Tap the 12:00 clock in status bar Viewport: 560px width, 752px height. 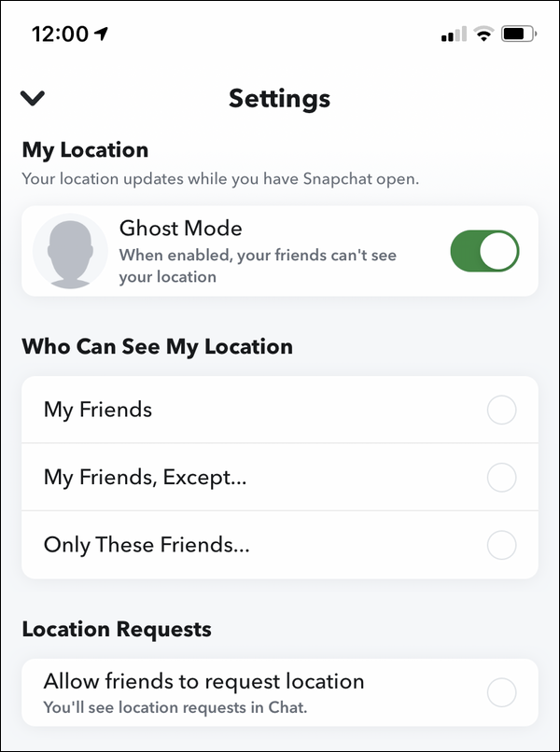61,34
